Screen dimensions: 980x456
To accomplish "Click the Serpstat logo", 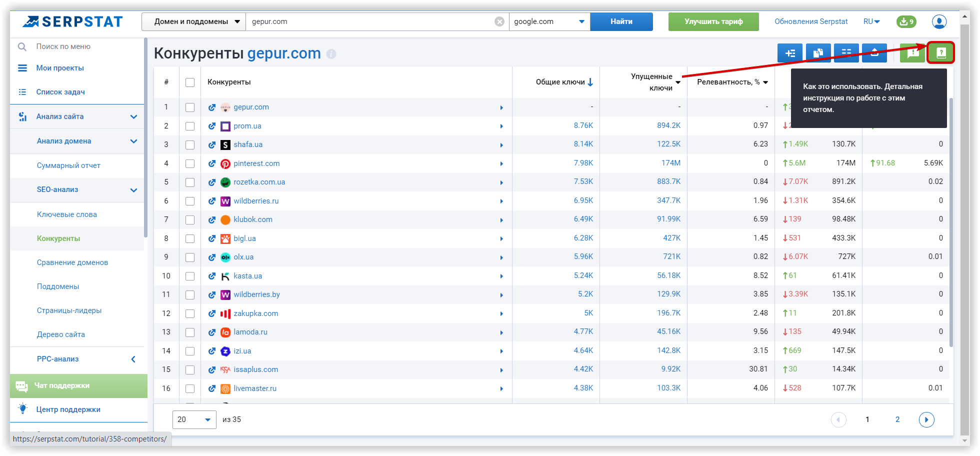I will click(x=72, y=21).
